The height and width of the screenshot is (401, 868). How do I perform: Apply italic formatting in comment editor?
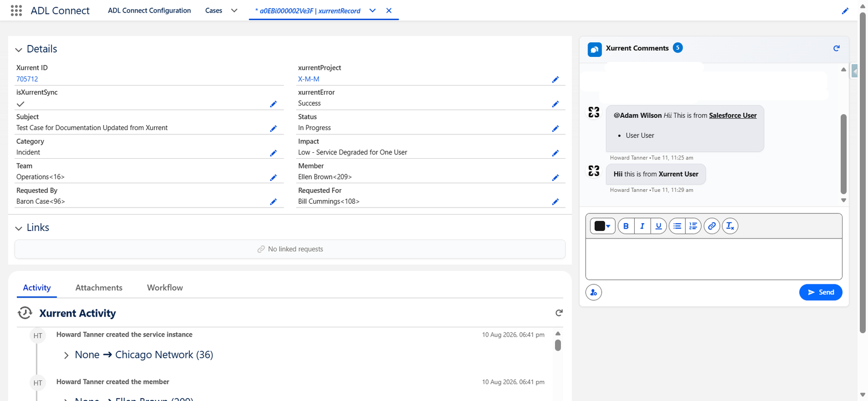point(642,226)
